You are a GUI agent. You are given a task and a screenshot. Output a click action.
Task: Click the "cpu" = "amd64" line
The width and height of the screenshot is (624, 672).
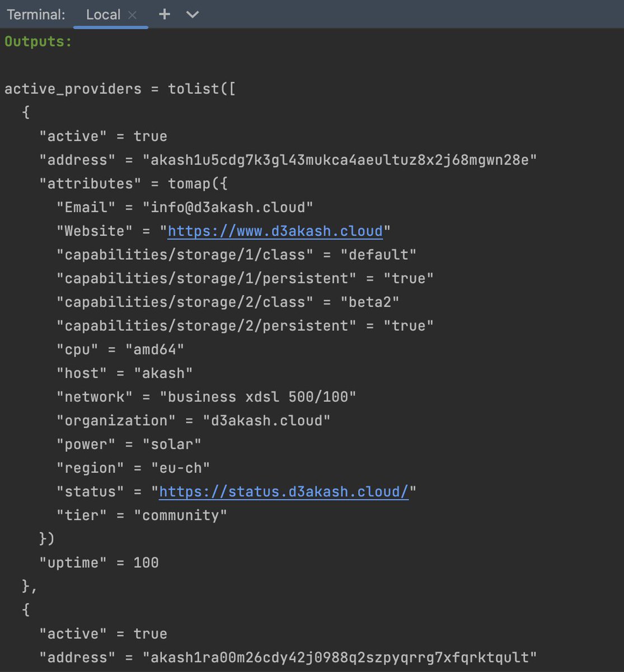click(x=120, y=349)
